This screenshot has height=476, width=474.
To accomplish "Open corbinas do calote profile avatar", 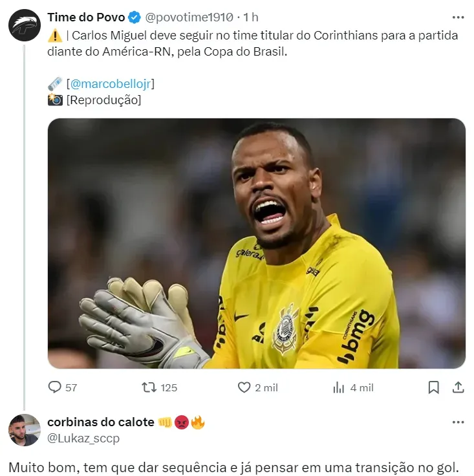I will pyautogui.click(x=25, y=429).
